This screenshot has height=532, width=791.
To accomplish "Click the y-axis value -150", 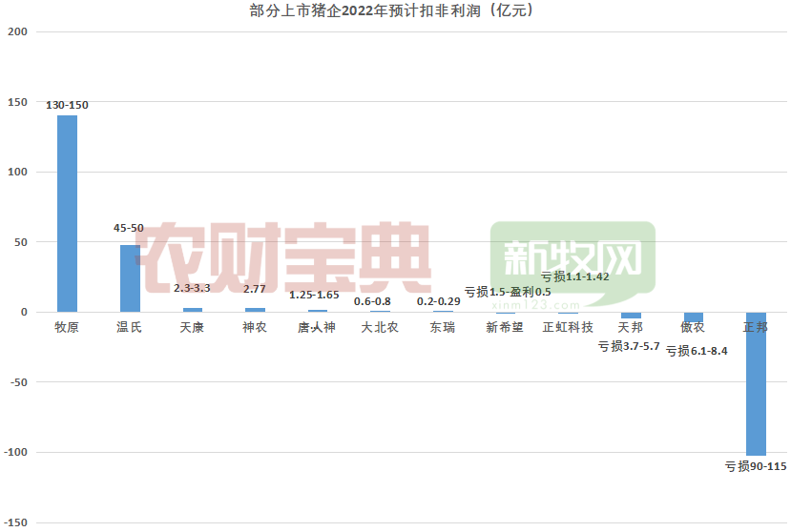I will point(15,522).
